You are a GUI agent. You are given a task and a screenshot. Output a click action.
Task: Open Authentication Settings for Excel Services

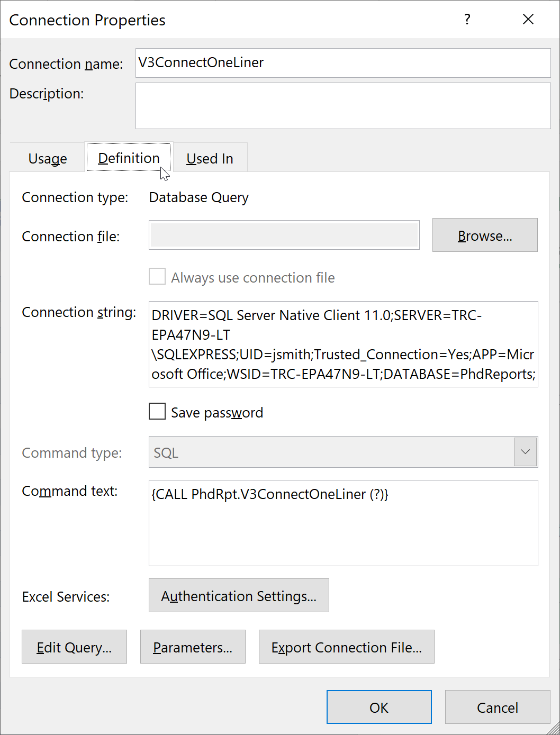tap(239, 595)
